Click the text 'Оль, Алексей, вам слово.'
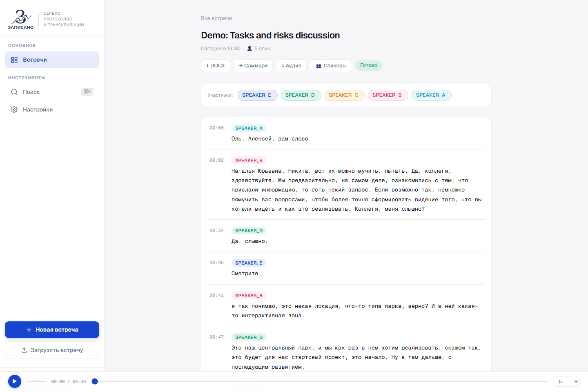Screen dimensions: 588x392 [271, 139]
